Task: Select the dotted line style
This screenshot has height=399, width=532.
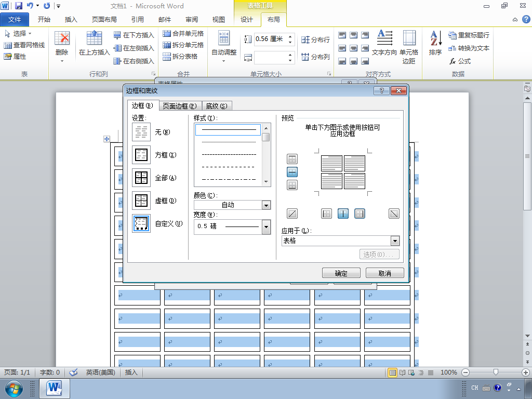Action: [229, 142]
